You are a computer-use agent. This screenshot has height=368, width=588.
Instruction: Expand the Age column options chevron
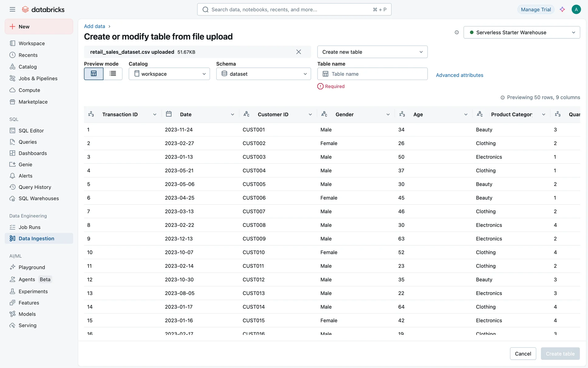pyautogui.click(x=466, y=114)
